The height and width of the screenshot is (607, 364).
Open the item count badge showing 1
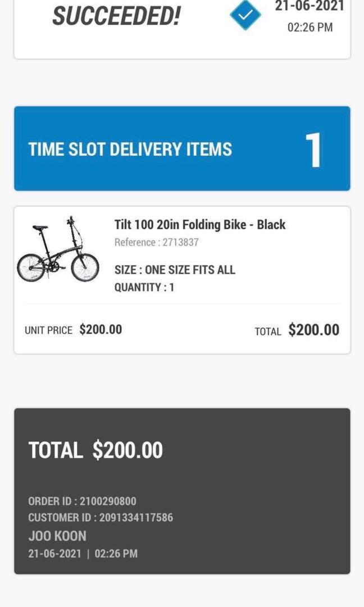point(315,148)
